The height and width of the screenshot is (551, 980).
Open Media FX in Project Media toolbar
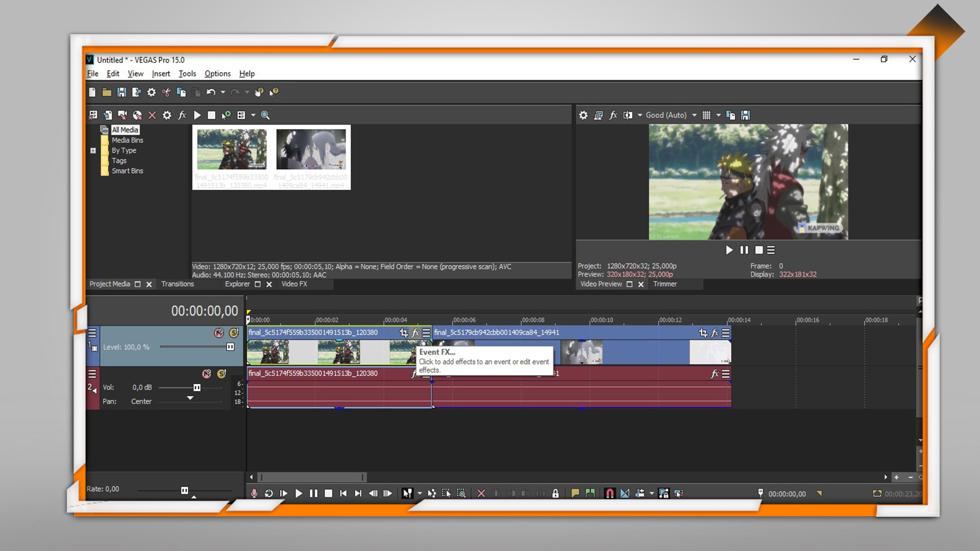click(182, 115)
